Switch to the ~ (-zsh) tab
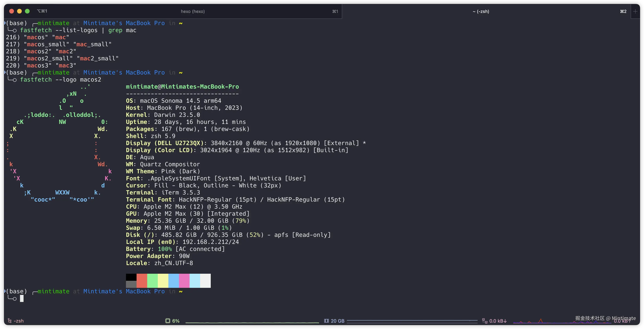Viewport: 644px width, 329px height. 481,12
